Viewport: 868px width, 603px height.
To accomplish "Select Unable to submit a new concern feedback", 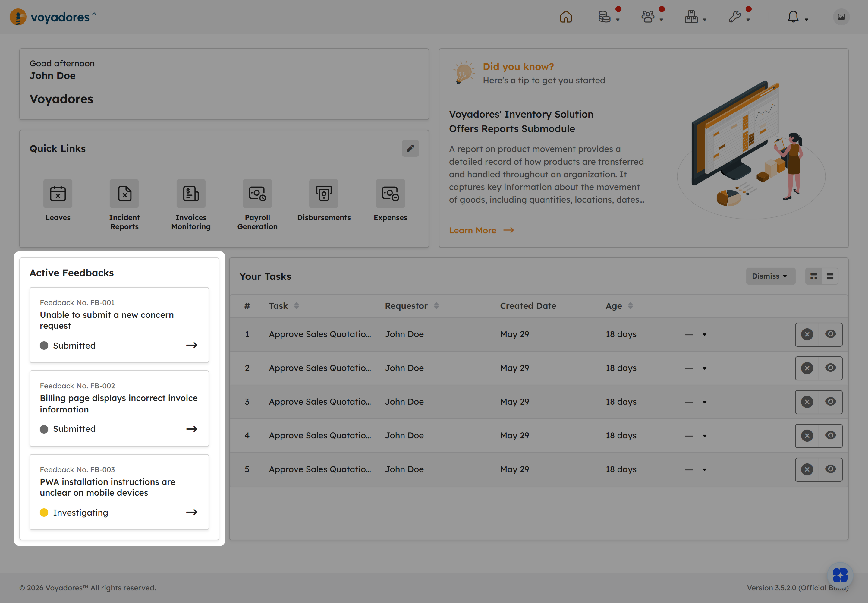I will [107, 320].
